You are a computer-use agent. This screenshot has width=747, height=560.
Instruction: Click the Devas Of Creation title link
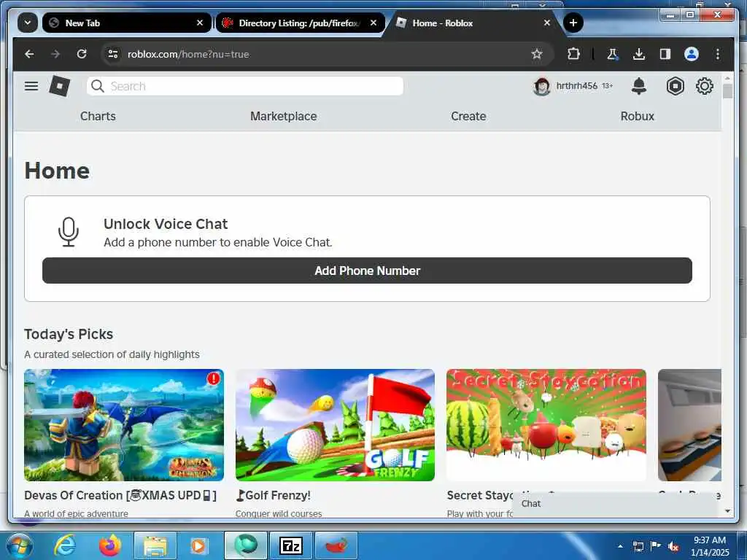120,495
